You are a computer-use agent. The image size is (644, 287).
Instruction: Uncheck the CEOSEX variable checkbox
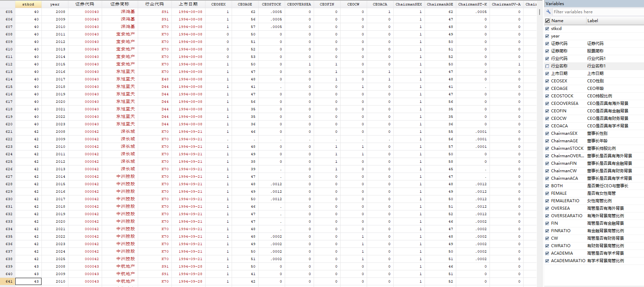(x=547, y=81)
